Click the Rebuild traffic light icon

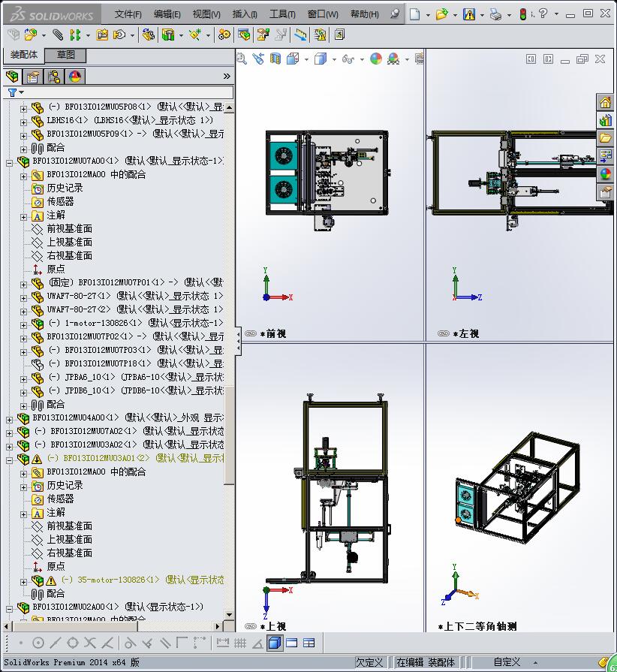pos(522,14)
